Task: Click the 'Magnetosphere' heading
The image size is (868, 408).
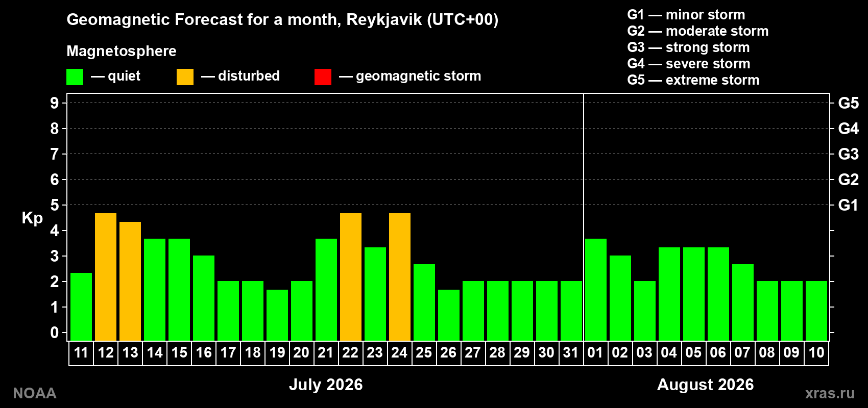Action: (122, 51)
